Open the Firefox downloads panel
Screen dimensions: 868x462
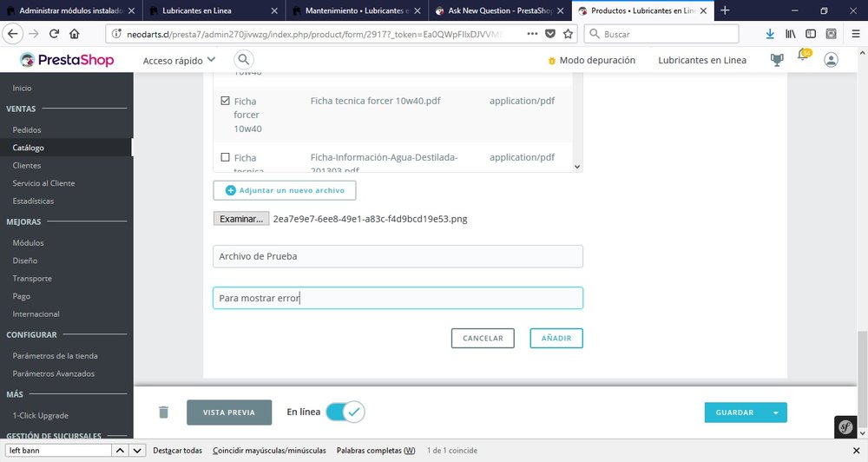(769, 34)
